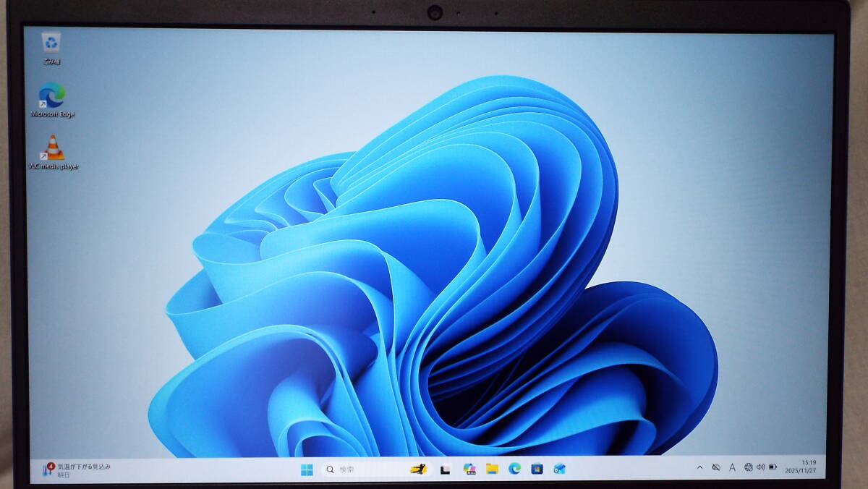The width and height of the screenshot is (868, 489).
Task: Click the cloud sync tray icon
Action: pos(716,468)
